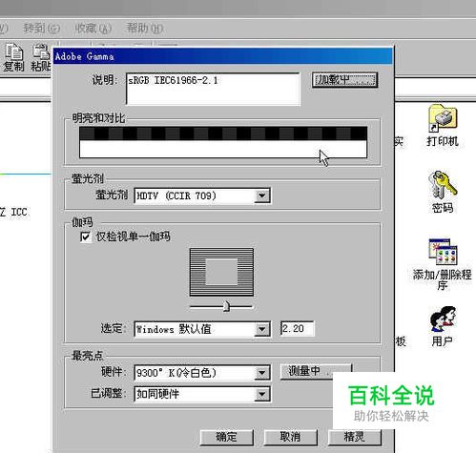Click the 加载中 button
Image resolution: width=476 pixels, height=453 pixels.
point(344,80)
